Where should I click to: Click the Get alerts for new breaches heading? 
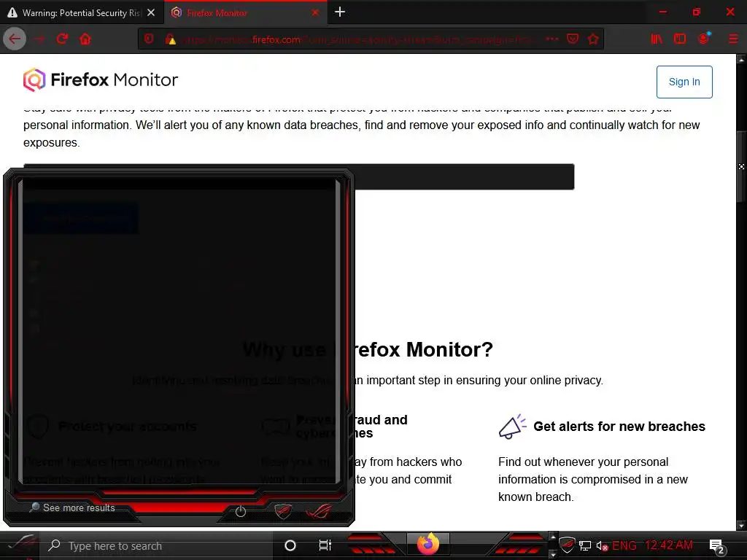point(619,426)
